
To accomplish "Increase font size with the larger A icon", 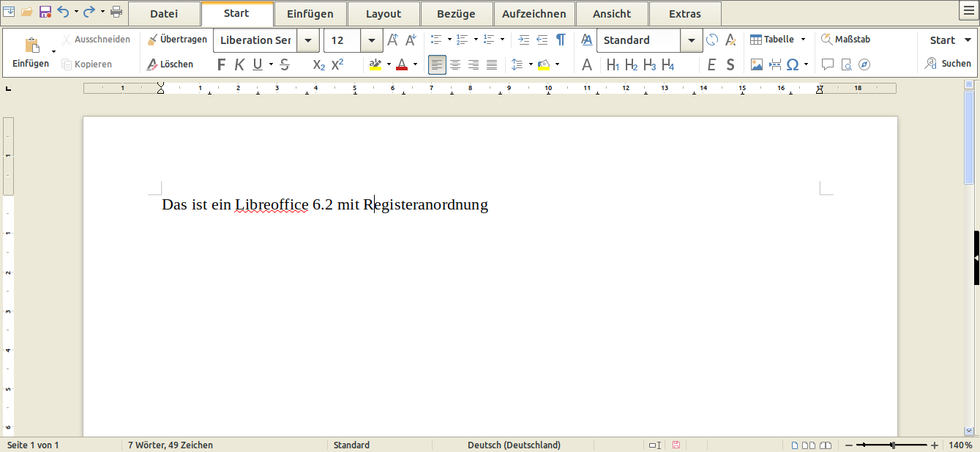I will pos(392,40).
